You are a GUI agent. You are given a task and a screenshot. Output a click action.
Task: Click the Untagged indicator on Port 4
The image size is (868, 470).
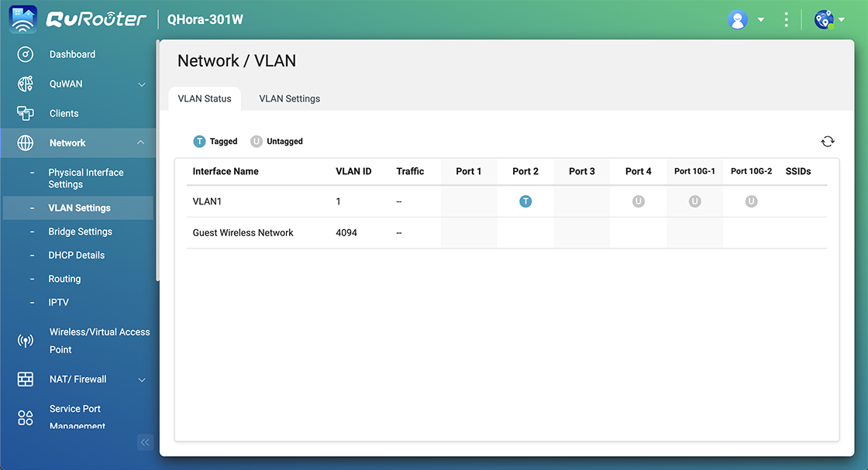[638, 201]
